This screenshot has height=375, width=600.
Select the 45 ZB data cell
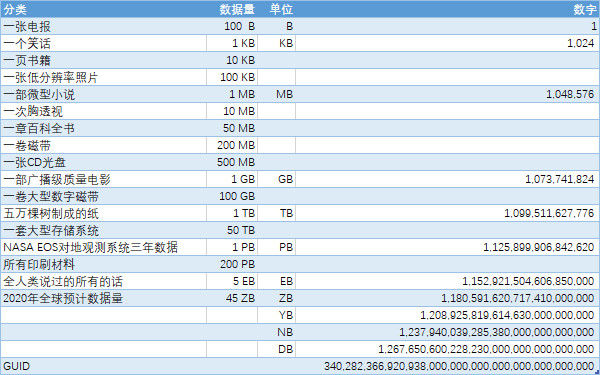tap(232, 298)
